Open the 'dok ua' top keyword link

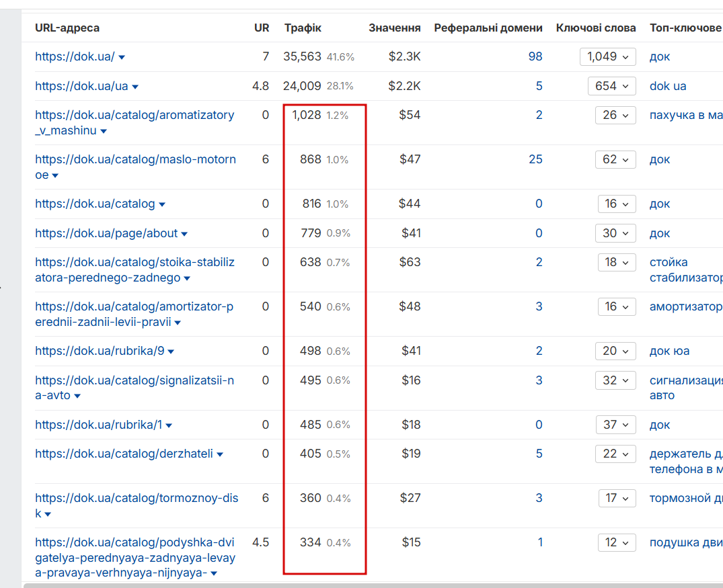(668, 86)
